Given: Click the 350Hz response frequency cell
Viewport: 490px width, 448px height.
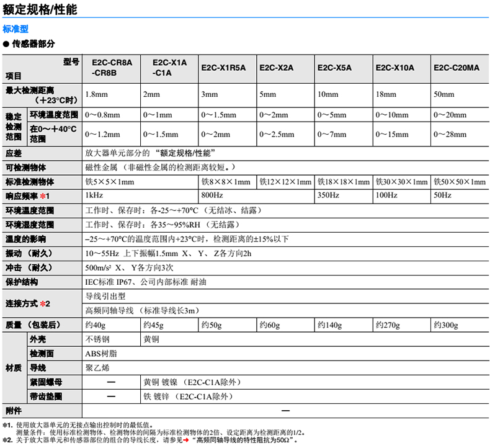Looking at the screenshot, I should [329, 195].
